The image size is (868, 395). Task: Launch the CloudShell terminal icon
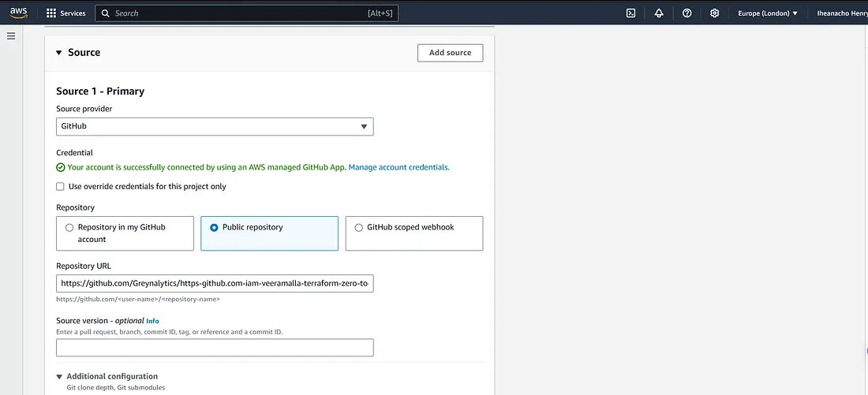(630, 13)
